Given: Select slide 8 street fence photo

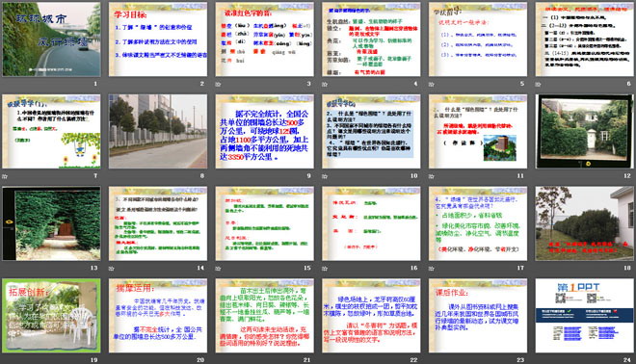Looking at the screenshot, I should pyautogui.click(x=158, y=131).
